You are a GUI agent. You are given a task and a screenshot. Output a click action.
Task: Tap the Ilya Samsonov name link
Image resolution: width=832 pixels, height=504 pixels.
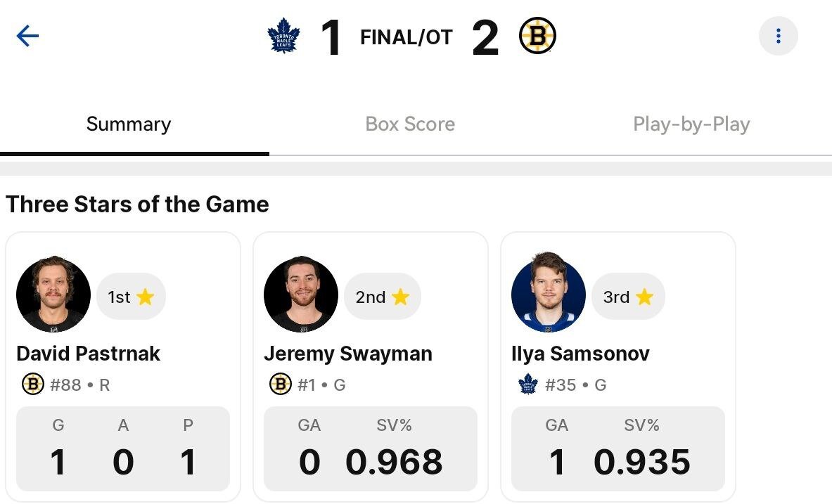(580, 353)
